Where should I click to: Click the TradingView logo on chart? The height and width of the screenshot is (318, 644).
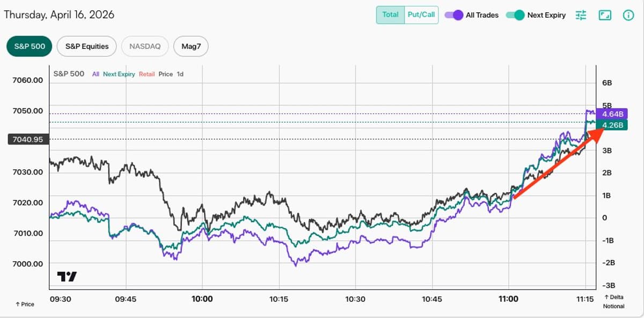67,277
